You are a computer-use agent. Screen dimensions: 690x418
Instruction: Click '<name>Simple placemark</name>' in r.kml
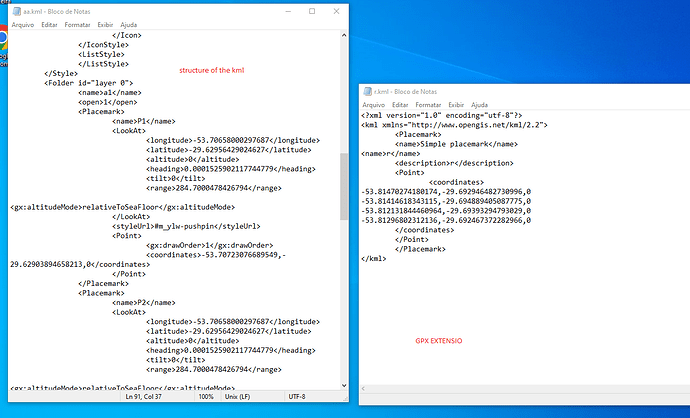[457, 144]
